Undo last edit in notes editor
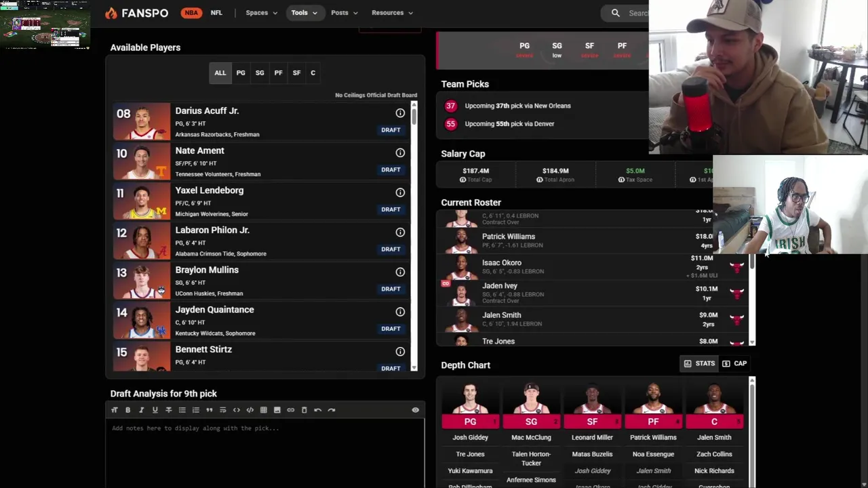868x488 pixels. click(317, 410)
